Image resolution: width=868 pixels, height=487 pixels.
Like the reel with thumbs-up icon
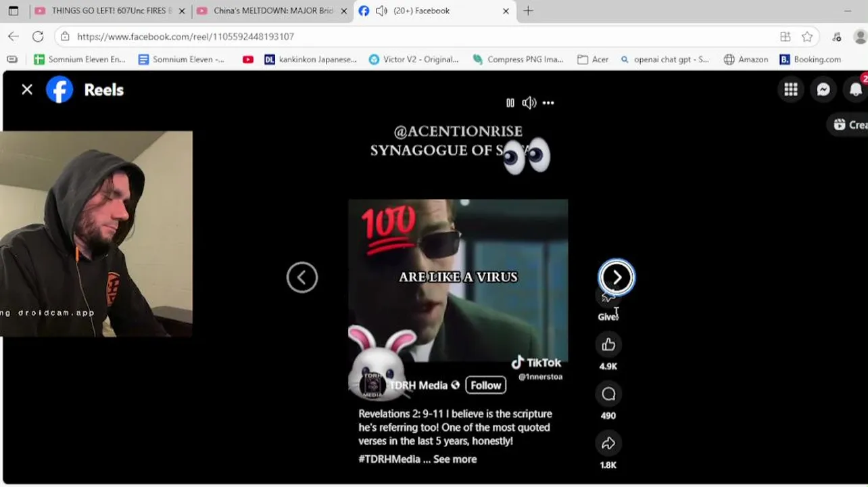point(608,345)
